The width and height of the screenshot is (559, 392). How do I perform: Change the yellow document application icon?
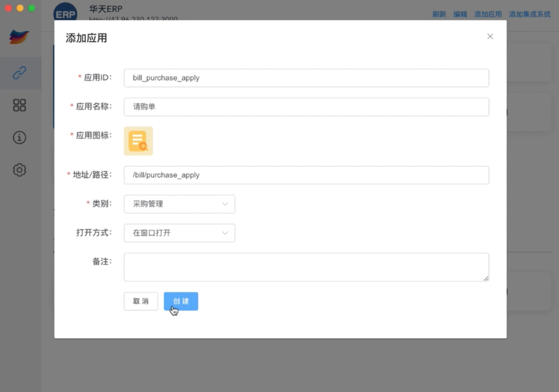[138, 141]
